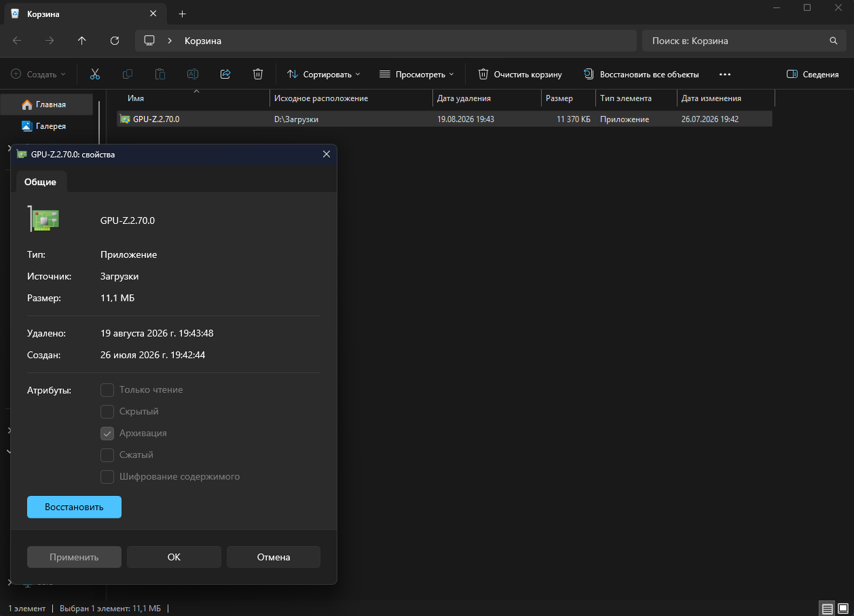Enable the Только чтение checkbox
The height and width of the screenshot is (616, 854).
[107, 389]
